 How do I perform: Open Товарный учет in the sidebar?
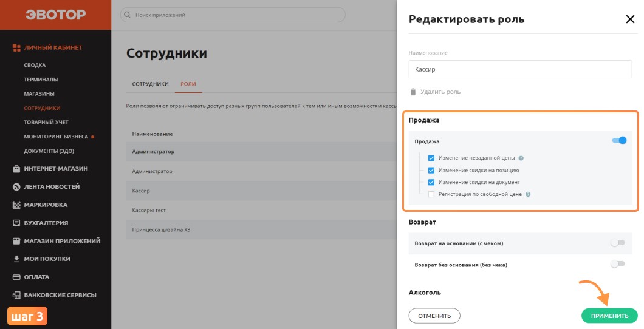tap(46, 122)
